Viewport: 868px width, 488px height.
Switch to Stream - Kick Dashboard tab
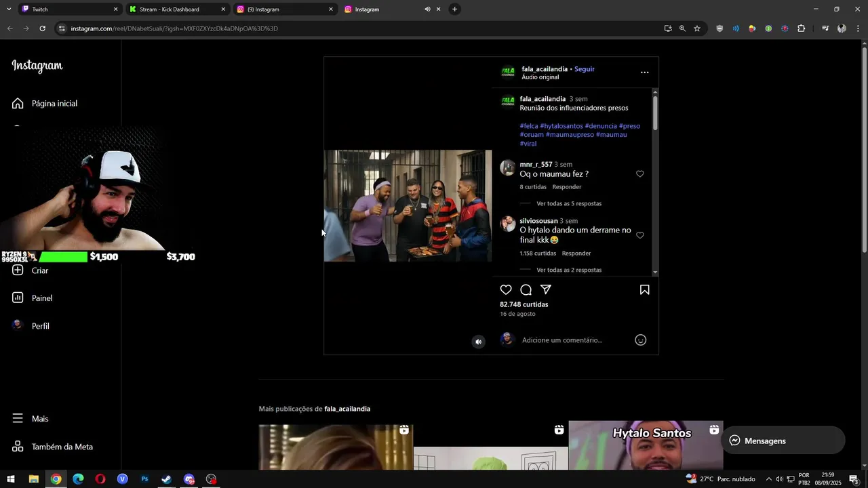(x=176, y=9)
